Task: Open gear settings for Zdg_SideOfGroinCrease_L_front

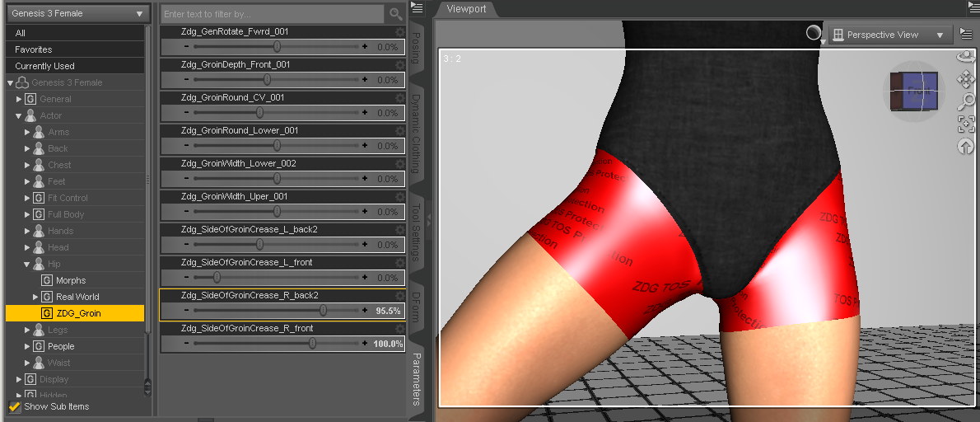Action: (400, 263)
